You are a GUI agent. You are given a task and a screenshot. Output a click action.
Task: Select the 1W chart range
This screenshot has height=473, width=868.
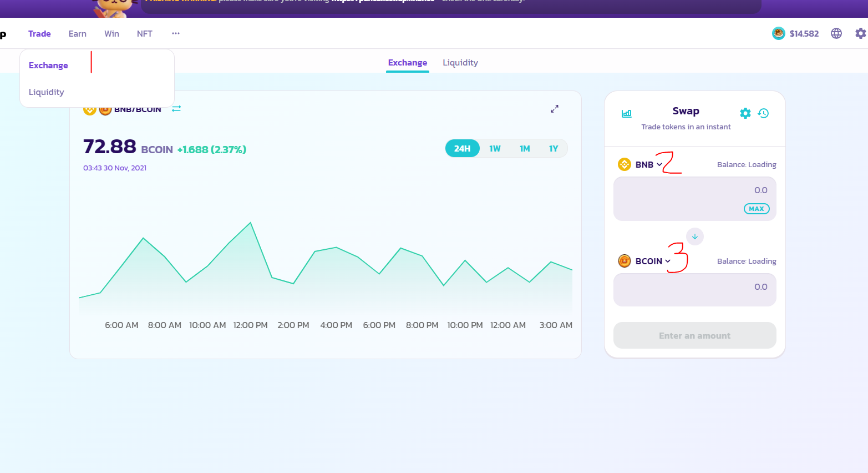click(x=495, y=149)
